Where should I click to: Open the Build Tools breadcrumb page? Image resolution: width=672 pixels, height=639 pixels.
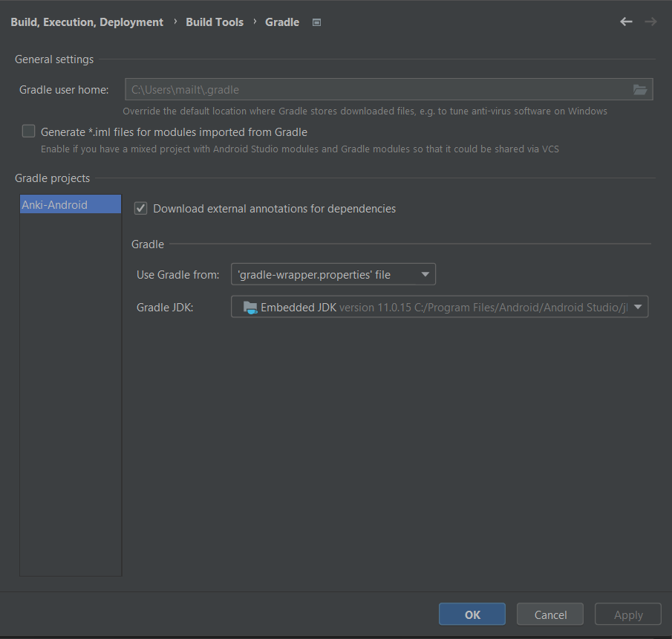(x=215, y=22)
